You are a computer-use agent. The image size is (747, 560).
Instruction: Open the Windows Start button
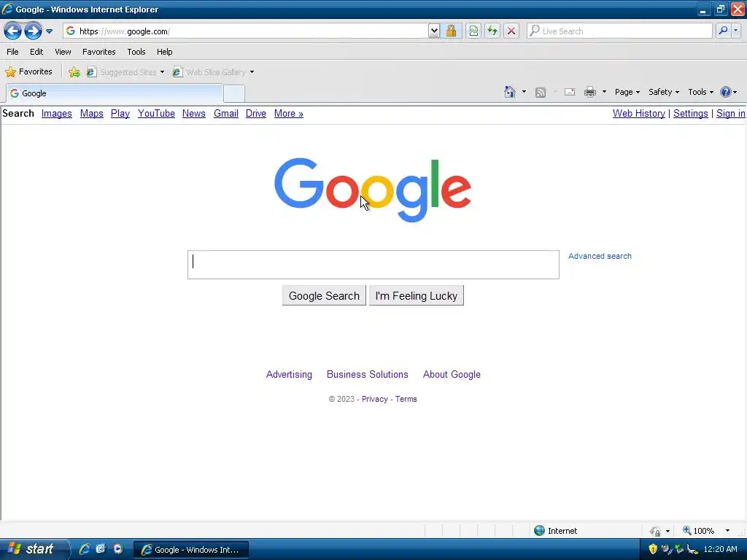[x=34, y=549]
